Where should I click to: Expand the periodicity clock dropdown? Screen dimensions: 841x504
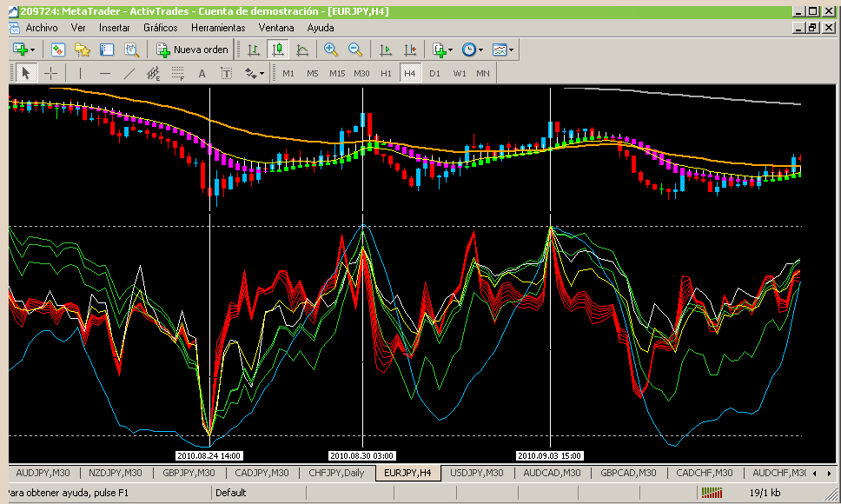(x=480, y=50)
